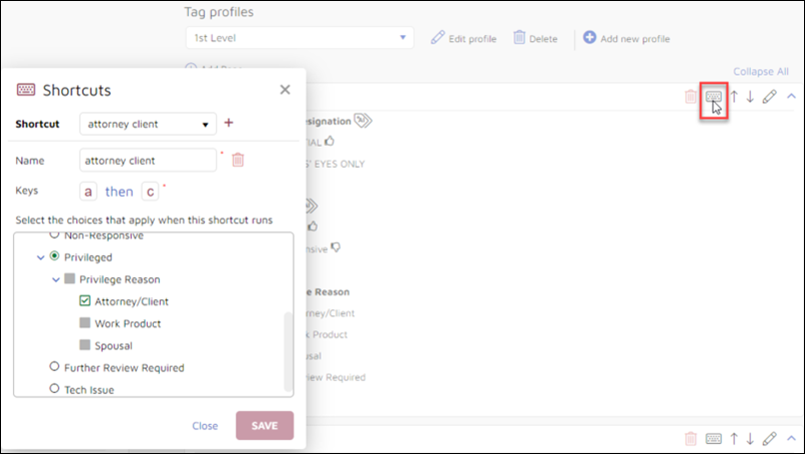This screenshot has height=454, width=805.
Task: Collapse the Privileged tree node chevron
Action: (x=41, y=258)
